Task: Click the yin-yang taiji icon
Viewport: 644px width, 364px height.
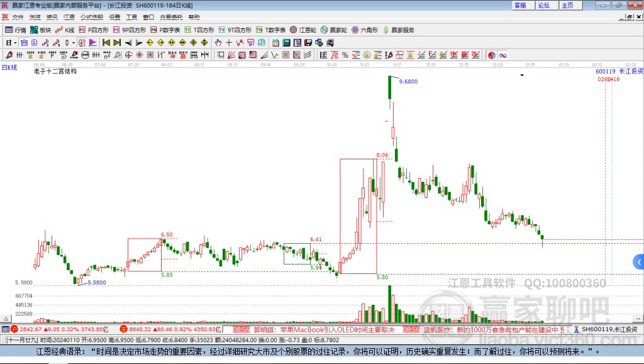Action: (492, 55)
